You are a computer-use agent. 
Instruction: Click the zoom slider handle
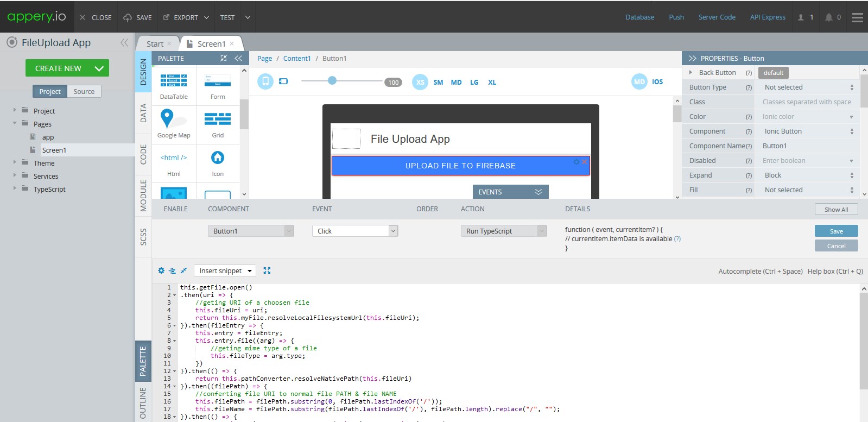click(x=332, y=80)
